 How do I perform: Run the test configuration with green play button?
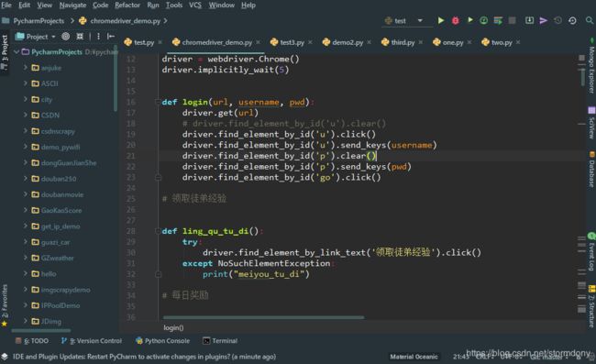[x=440, y=20]
